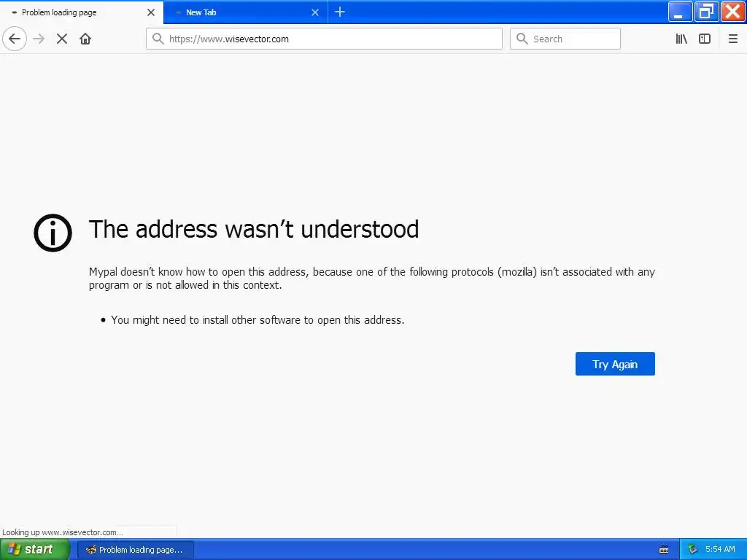This screenshot has width=747, height=560.
Task: Click 'The address wasn't understood' heading
Action: pyautogui.click(x=254, y=229)
